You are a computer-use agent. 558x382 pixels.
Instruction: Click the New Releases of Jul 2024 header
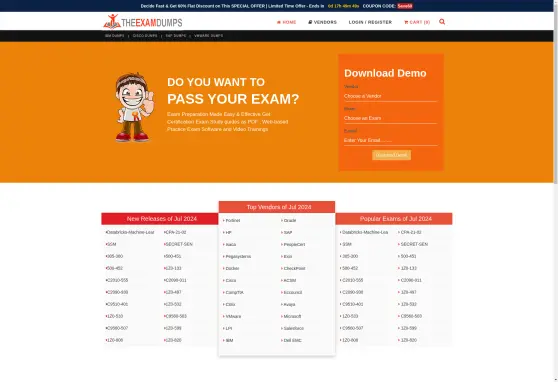[161, 219]
